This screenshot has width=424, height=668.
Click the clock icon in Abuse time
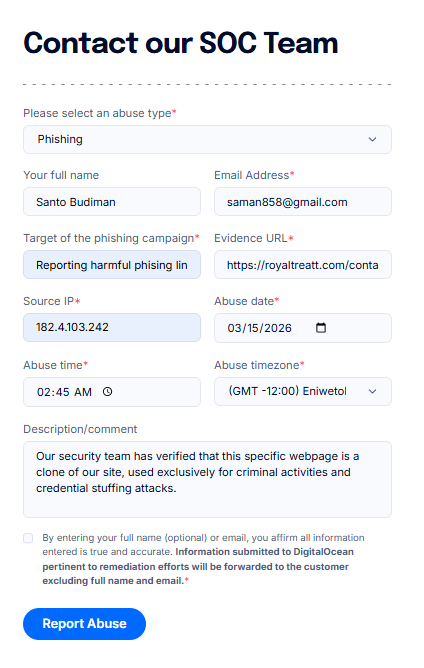pyautogui.click(x=107, y=392)
